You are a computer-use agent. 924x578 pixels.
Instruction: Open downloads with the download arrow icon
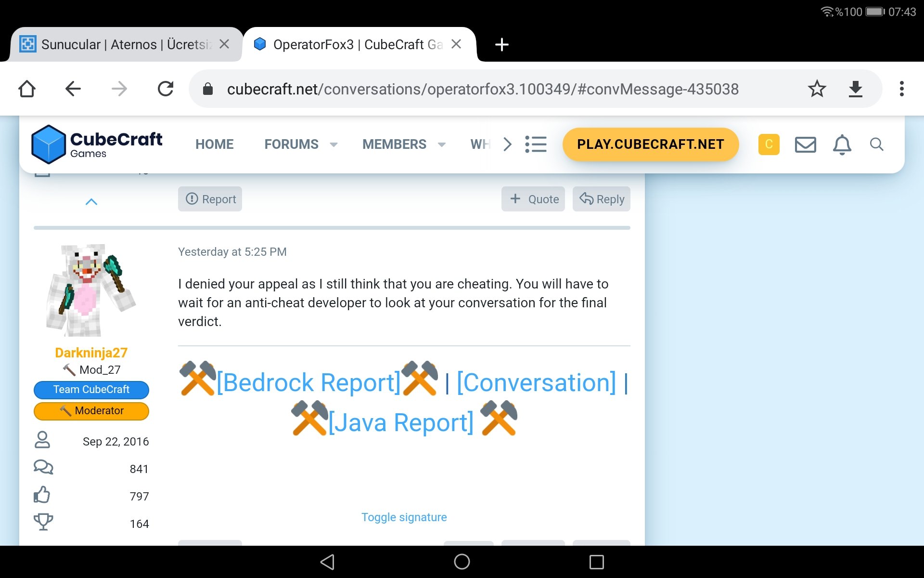point(855,89)
